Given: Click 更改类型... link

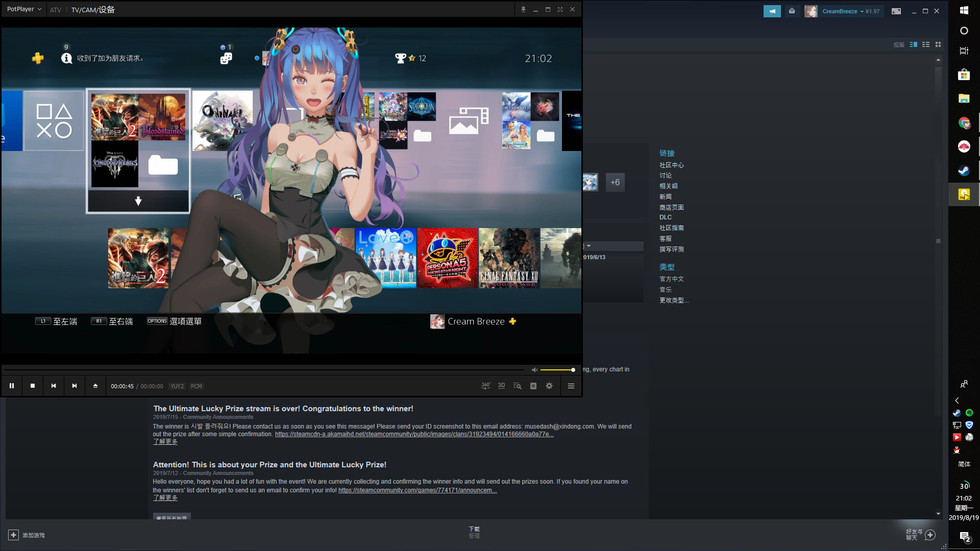Looking at the screenshot, I should 674,300.
